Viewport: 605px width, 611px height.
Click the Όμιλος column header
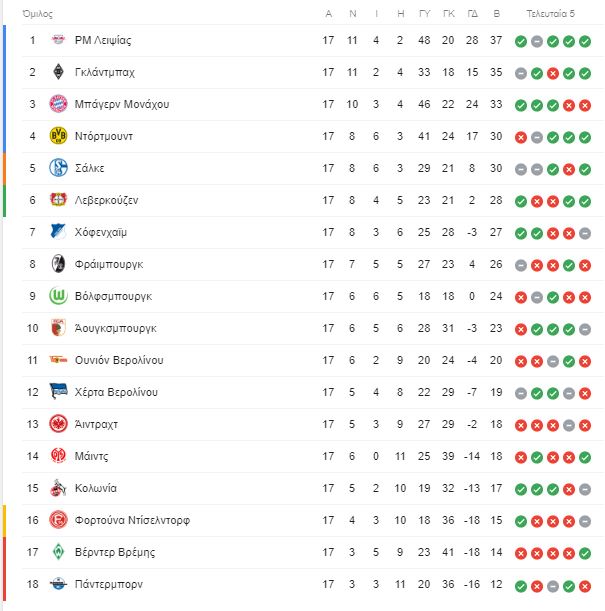point(38,14)
